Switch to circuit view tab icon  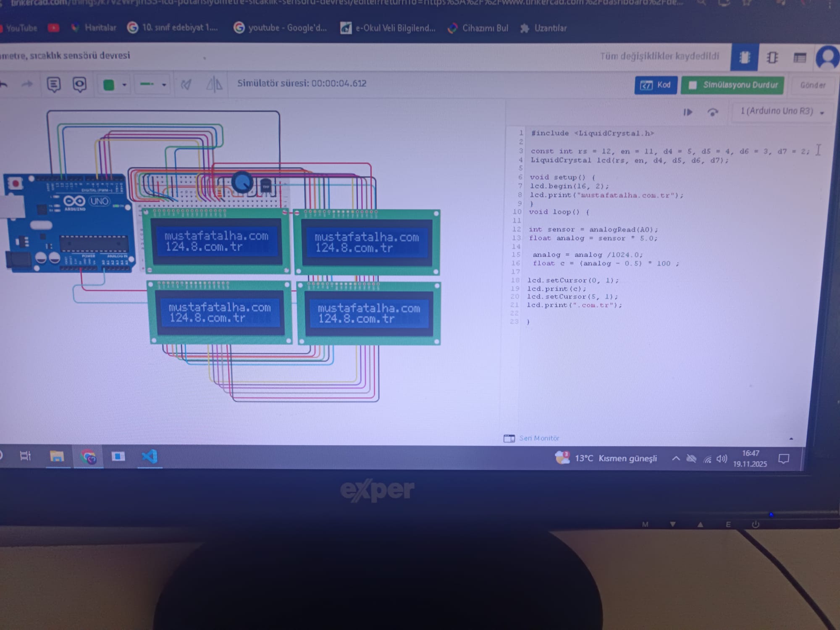tap(744, 58)
